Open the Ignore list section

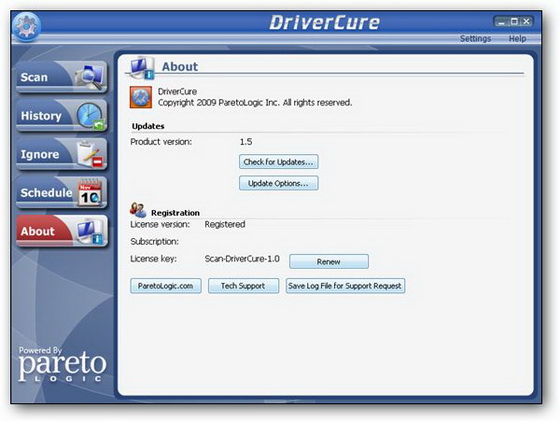[x=61, y=154]
